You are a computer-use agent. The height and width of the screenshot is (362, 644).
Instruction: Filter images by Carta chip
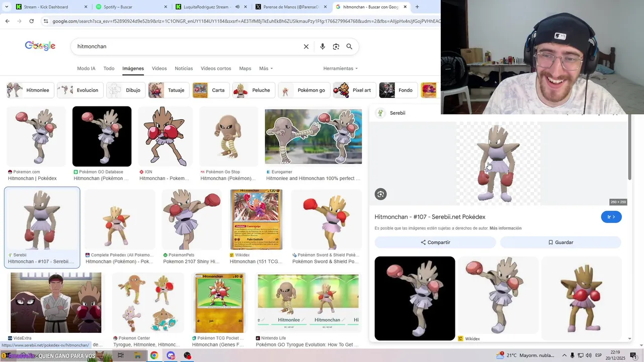(211, 90)
